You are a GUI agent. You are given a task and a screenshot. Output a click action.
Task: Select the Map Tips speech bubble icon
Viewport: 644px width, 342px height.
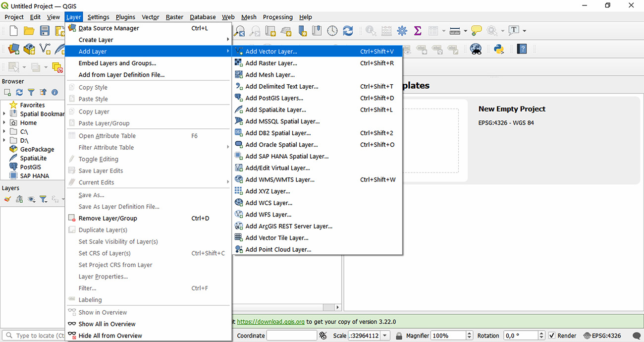coord(477,31)
